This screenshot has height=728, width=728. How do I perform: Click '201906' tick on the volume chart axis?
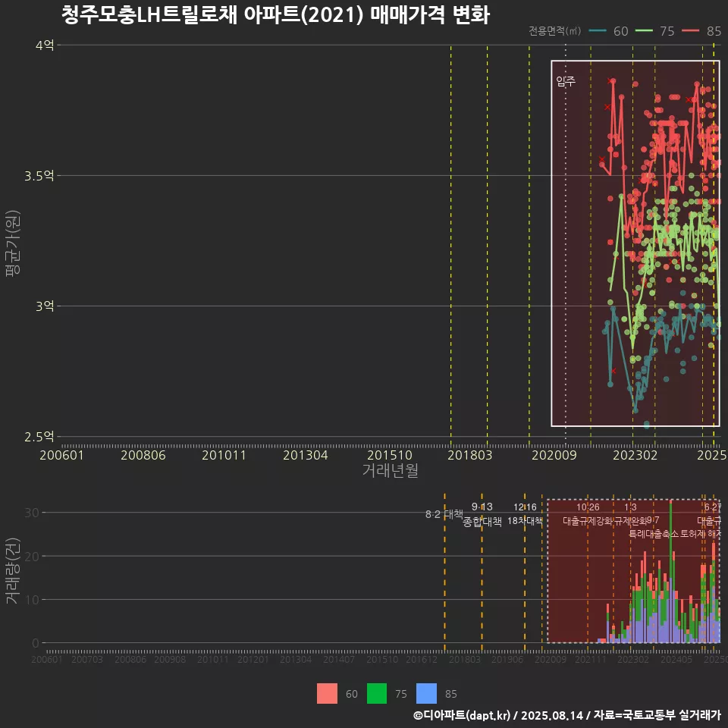(507, 659)
